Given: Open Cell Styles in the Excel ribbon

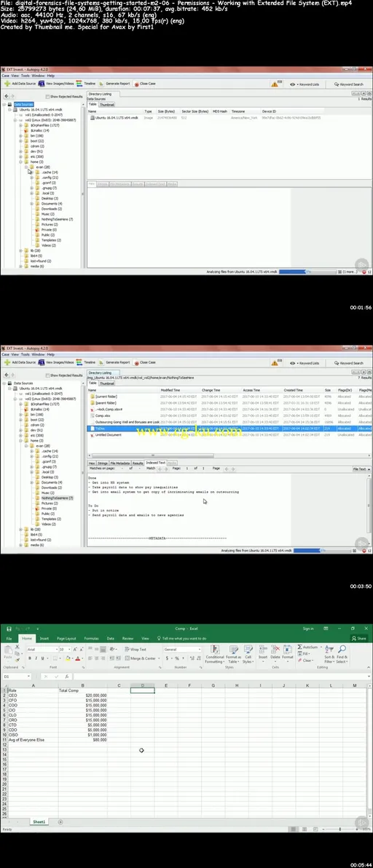Looking at the screenshot, I should [248, 654].
